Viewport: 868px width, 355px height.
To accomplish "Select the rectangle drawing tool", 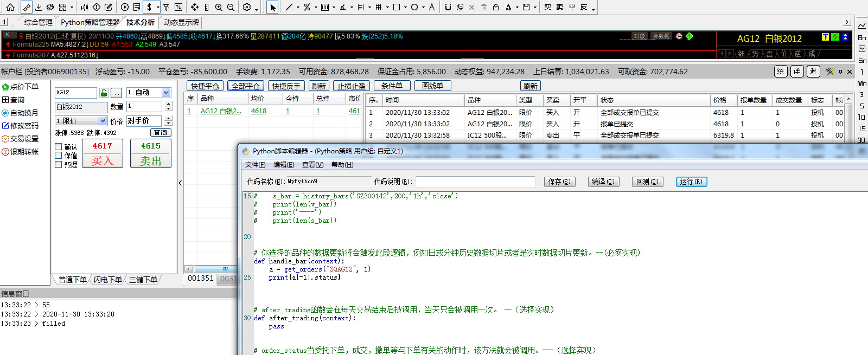I will (397, 7).
